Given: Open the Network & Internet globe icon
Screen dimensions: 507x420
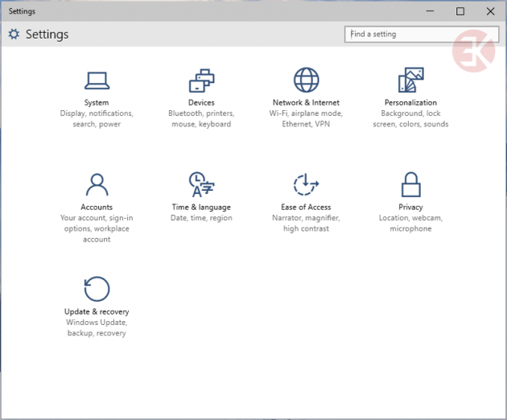Looking at the screenshot, I should 306,80.
